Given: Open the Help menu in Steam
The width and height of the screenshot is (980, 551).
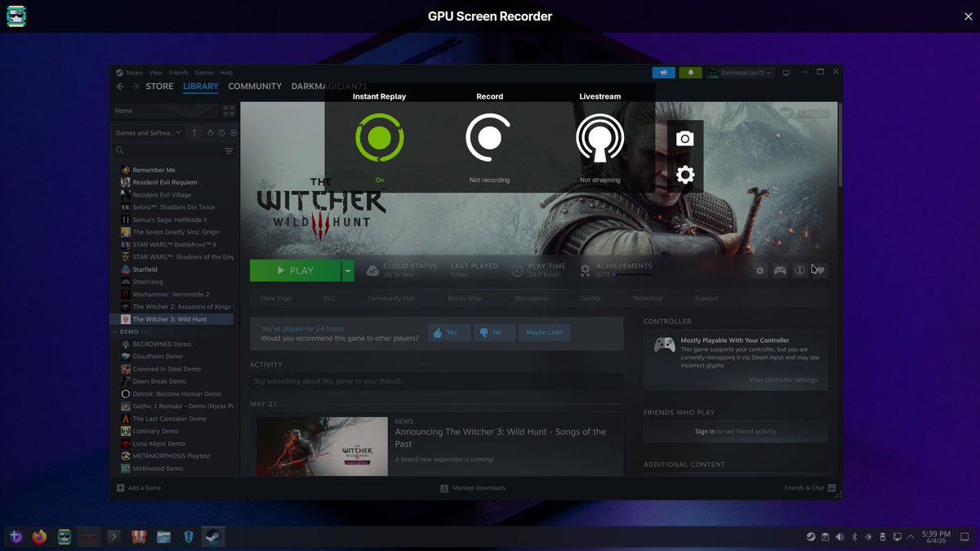Looking at the screenshot, I should click(226, 73).
